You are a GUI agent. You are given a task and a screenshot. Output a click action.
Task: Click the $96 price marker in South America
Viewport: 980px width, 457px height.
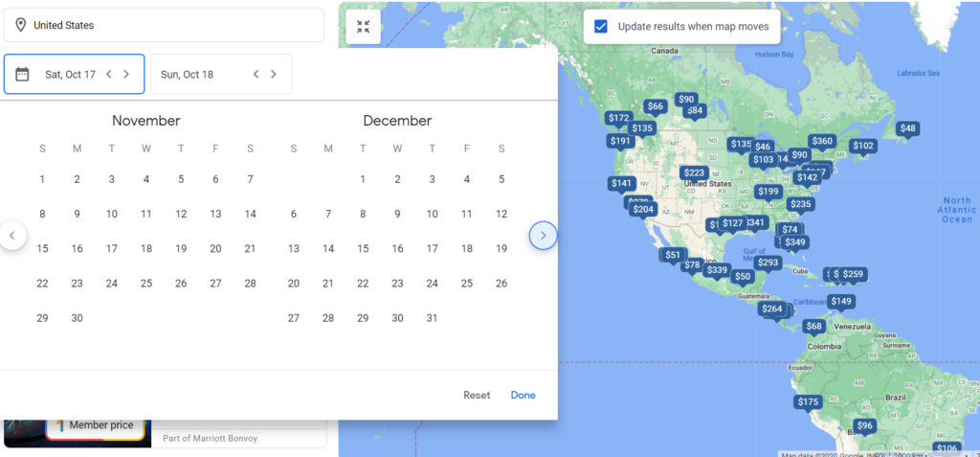pos(864,425)
